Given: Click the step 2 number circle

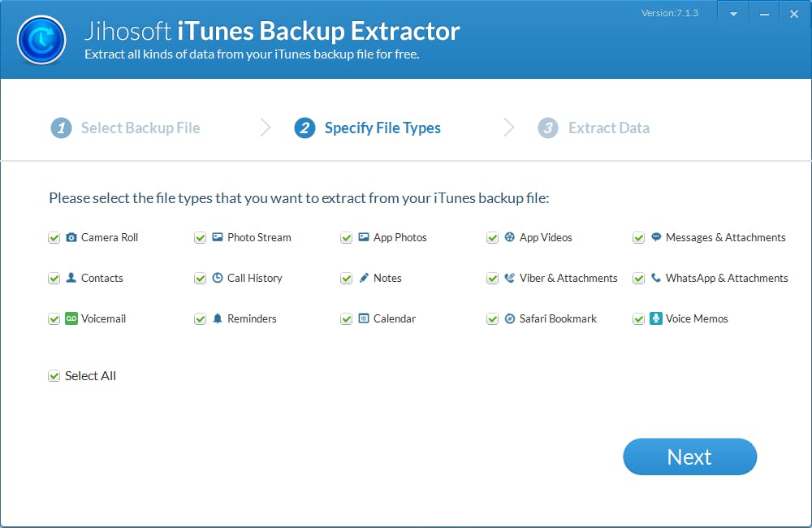Looking at the screenshot, I should (x=304, y=128).
